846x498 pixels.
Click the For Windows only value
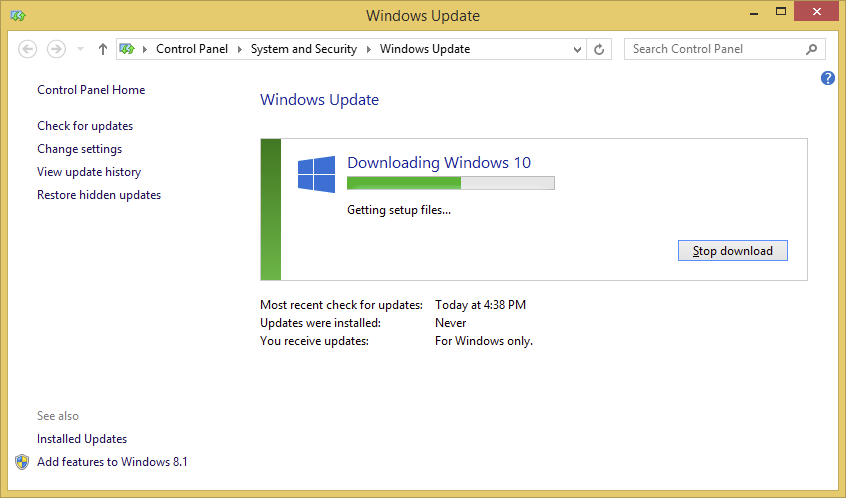(x=484, y=341)
